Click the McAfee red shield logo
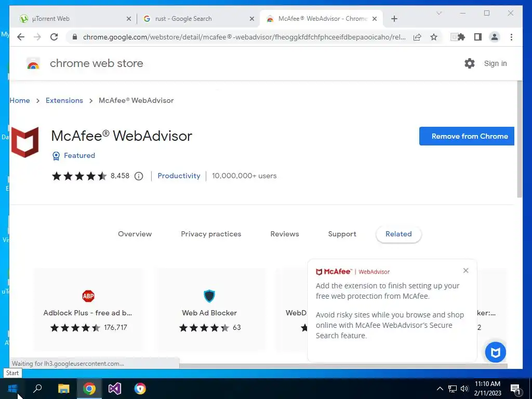The width and height of the screenshot is (532, 399). point(25,142)
